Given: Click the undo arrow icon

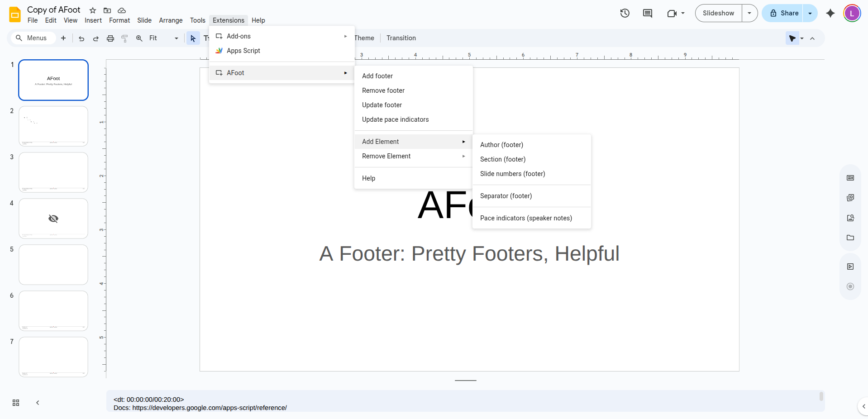Looking at the screenshot, I should [x=81, y=38].
